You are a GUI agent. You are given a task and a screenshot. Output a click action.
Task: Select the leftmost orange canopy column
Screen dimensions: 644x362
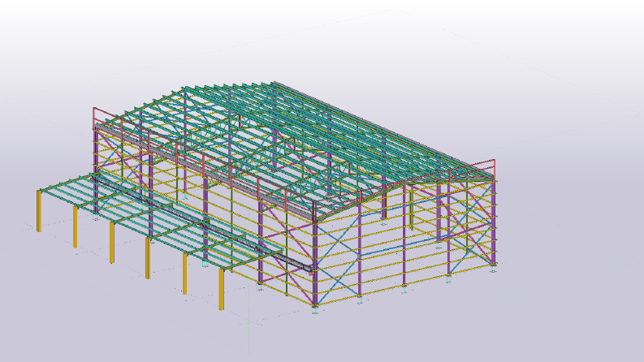39,211
